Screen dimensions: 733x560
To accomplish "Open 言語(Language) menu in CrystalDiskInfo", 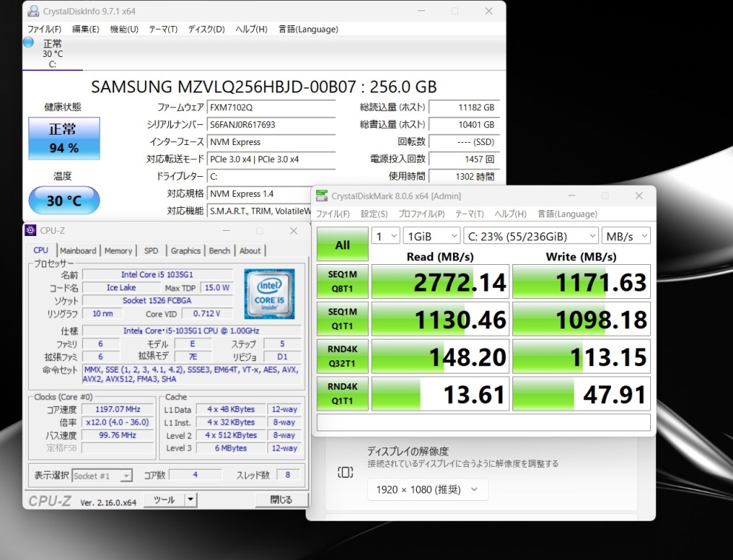I will [309, 29].
